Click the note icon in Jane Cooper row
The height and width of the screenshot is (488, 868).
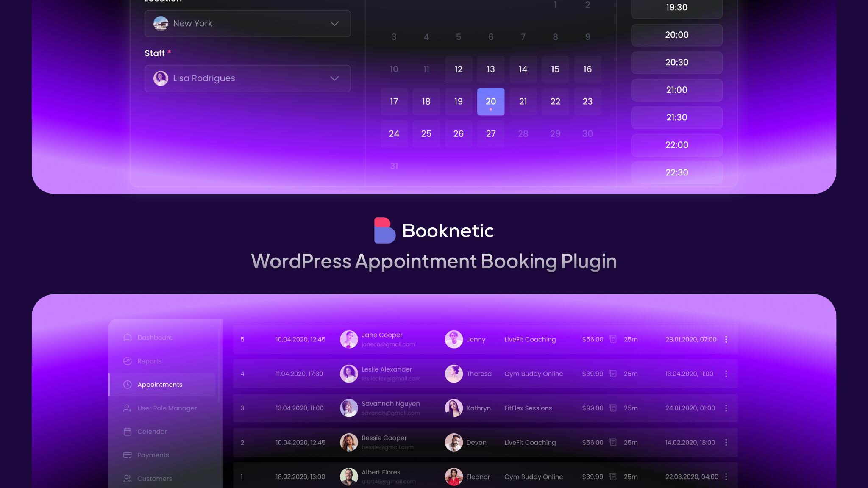[612, 339]
